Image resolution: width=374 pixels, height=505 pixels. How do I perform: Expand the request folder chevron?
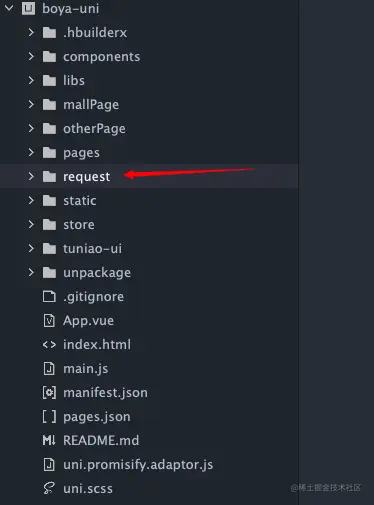coord(31,176)
